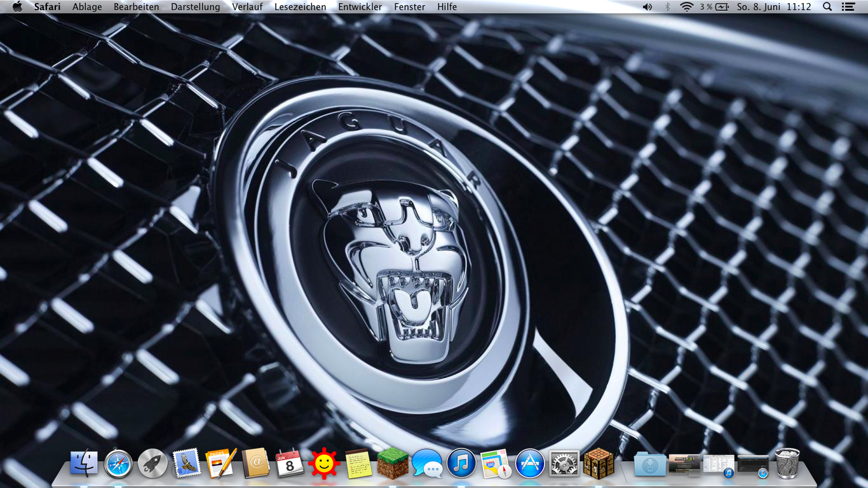Open the Trash in the Dock
Image resolution: width=868 pixels, height=488 pixels.
pos(787,463)
